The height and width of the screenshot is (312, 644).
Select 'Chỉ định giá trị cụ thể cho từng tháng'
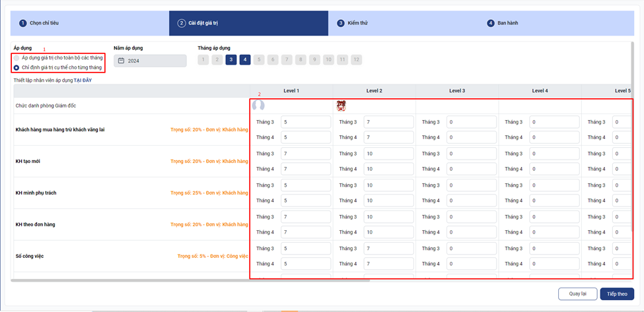[17, 67]
